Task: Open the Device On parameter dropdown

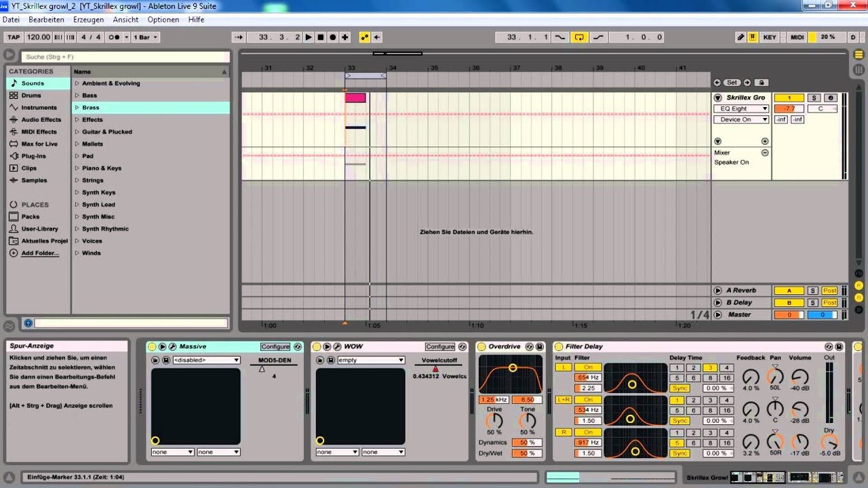Action: click(x=741, y=119)
